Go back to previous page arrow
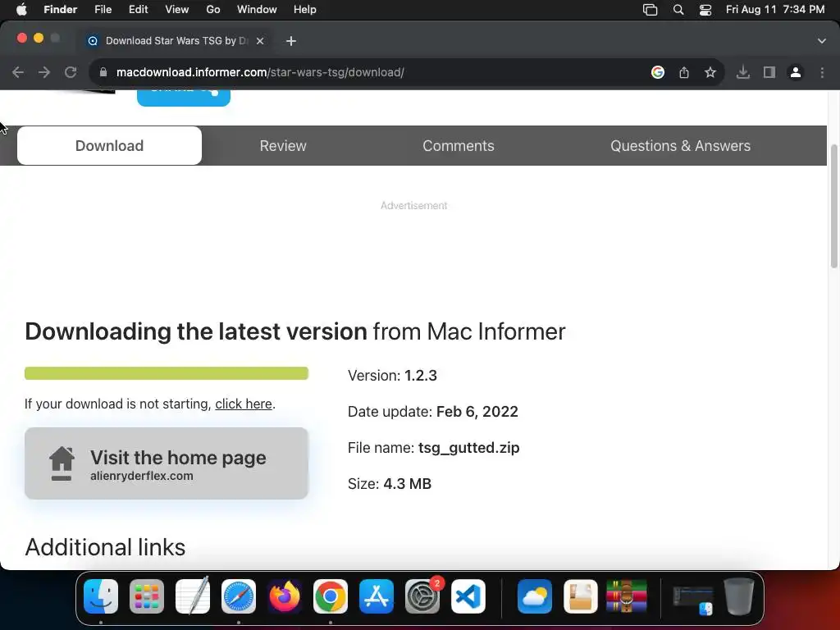 coord(18,72)
